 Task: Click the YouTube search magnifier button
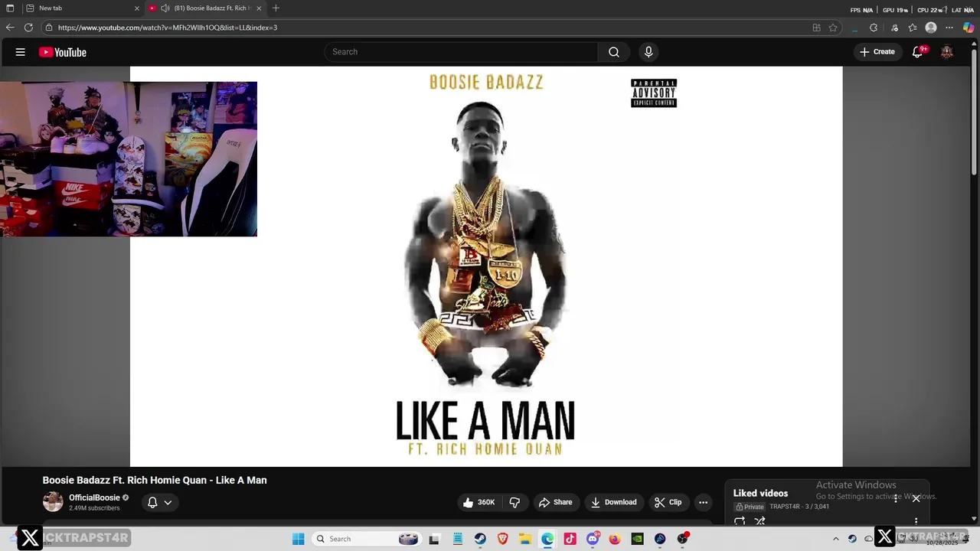613,52
